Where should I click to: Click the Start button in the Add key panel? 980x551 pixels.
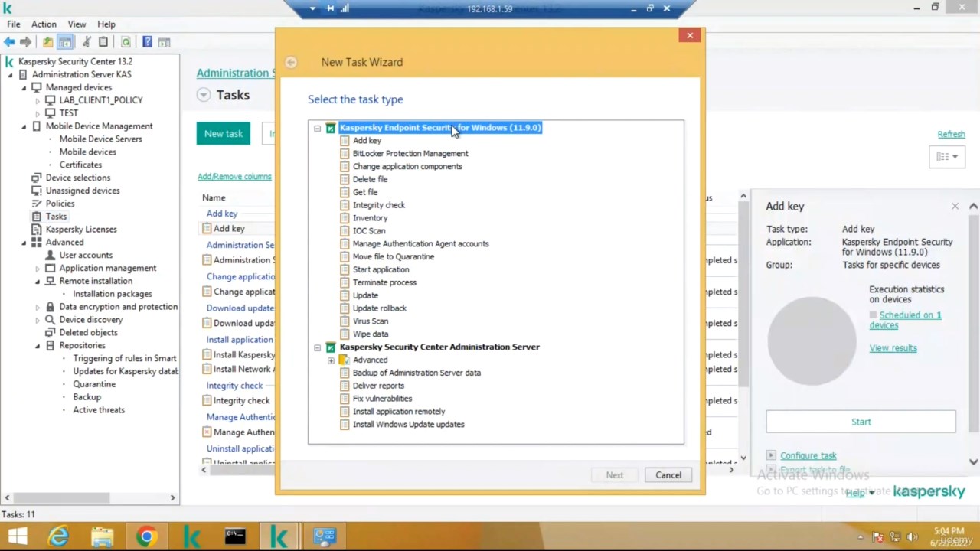861,422
